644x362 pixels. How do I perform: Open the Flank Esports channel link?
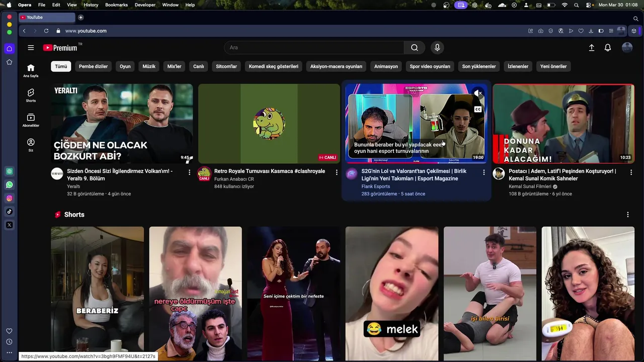tap(375, 187)
